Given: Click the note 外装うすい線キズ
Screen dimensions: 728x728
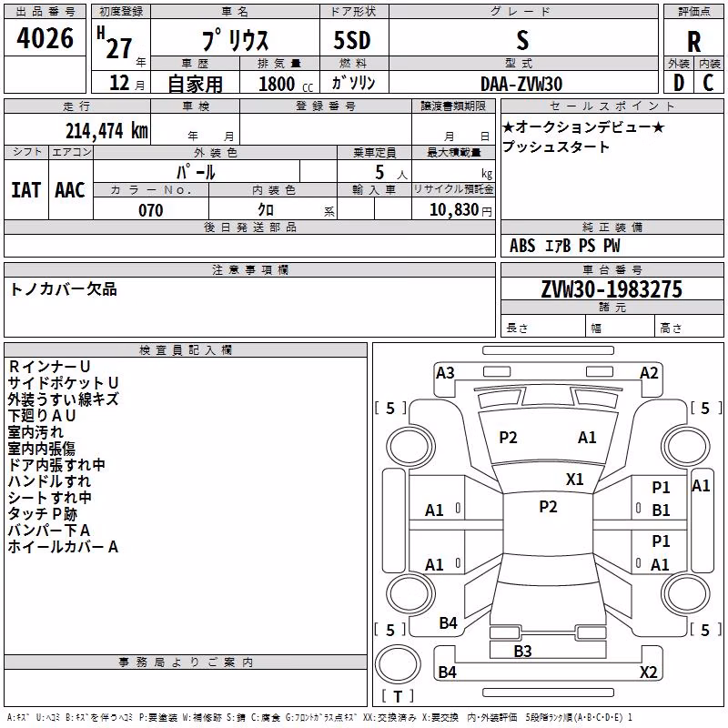Looking at the screenshot, I should click(x=63, y=399).
